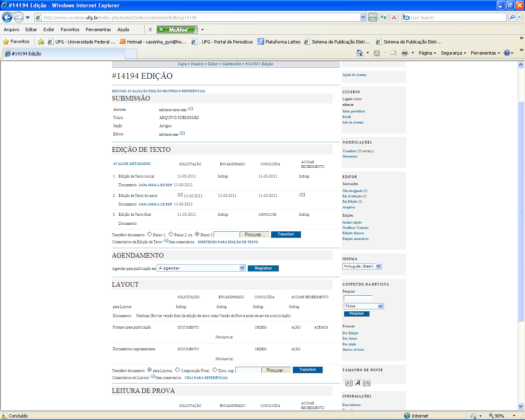Click the default font size icon
Viewport: 525px width, 420px height.
coord(358,383)
